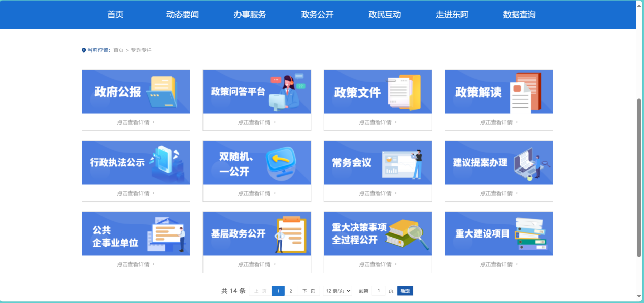The width and height of the screenshot is (644, 303).
Task: Click the scroll down arrow on scrollbar
Action: [639, 296]
